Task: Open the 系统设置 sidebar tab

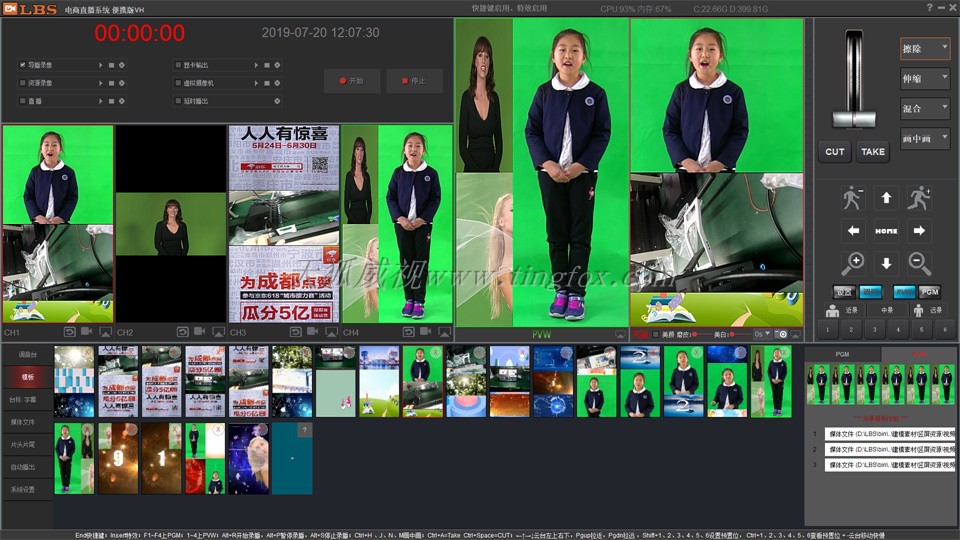Action: pos(26,489)
